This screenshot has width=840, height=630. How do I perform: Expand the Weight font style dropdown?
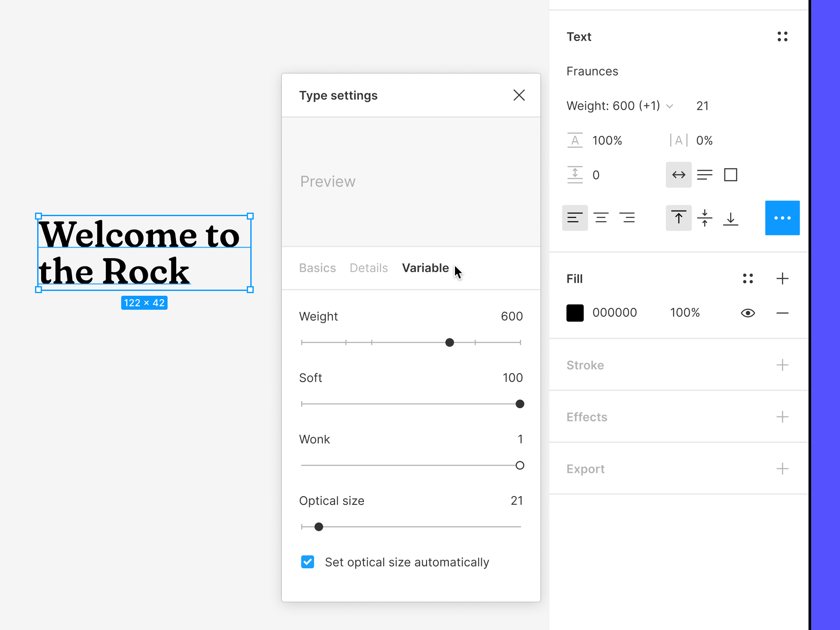[669, 106]
